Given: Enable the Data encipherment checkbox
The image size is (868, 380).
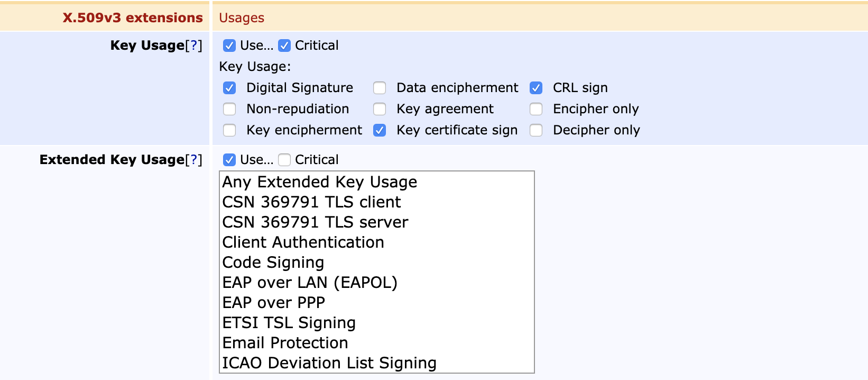Looking at the screenshot, I should pyautogui.click(x=380, y=88).
